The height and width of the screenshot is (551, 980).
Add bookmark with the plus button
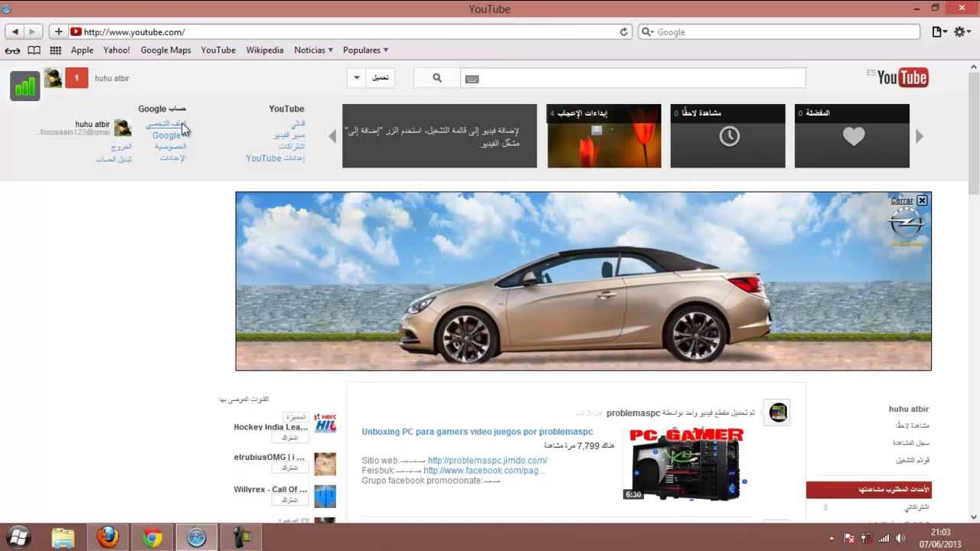tap(58, 31)
